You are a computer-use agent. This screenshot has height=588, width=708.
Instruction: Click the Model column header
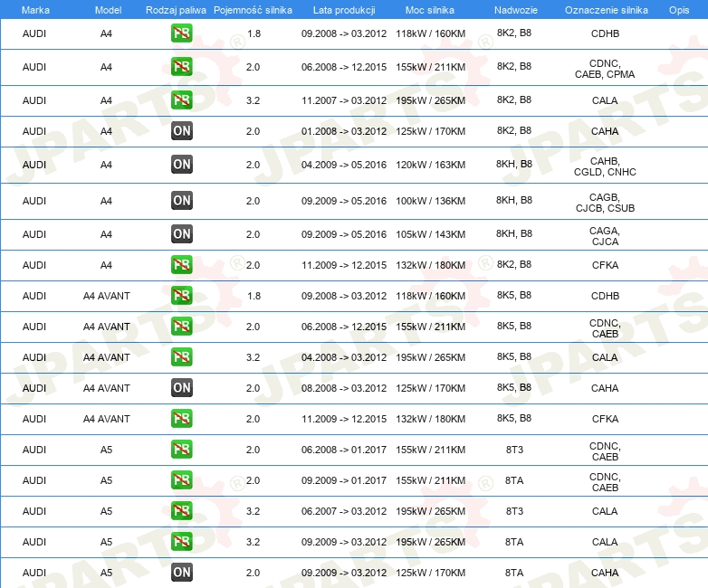coord(108,10)
